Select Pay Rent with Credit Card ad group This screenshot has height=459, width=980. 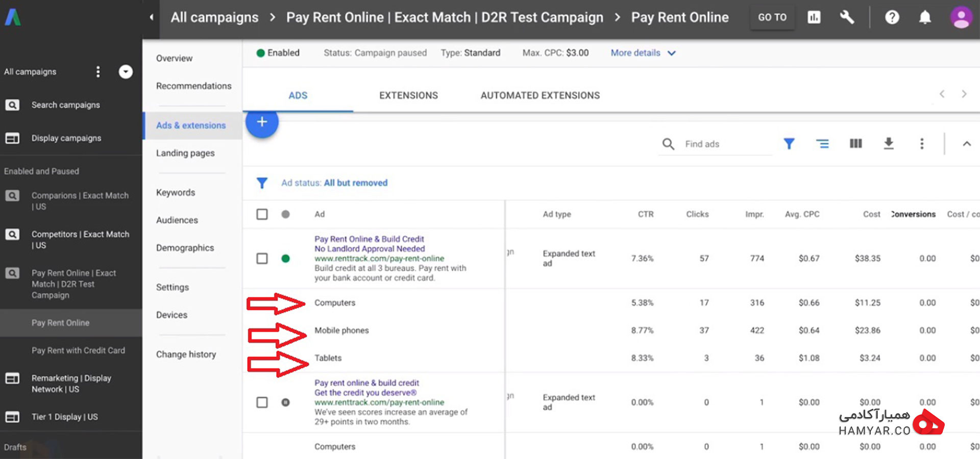(x=78, y=350)
